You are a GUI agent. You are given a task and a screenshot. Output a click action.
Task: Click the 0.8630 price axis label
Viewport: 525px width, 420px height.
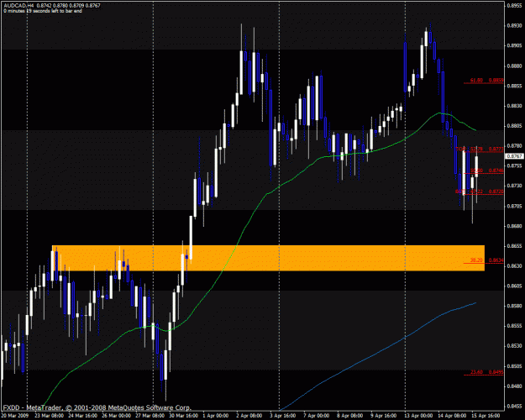pyautogui.click(x=514, y=266)
